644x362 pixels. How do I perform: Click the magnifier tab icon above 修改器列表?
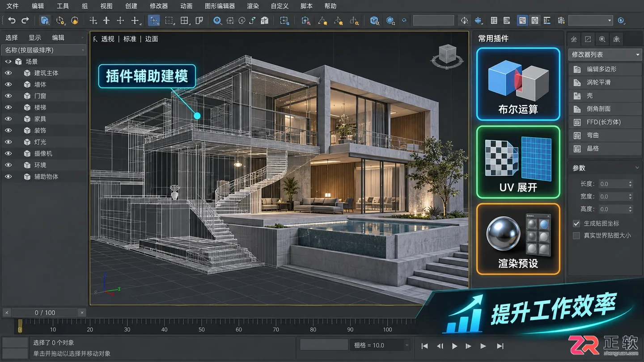pos(602,39)
